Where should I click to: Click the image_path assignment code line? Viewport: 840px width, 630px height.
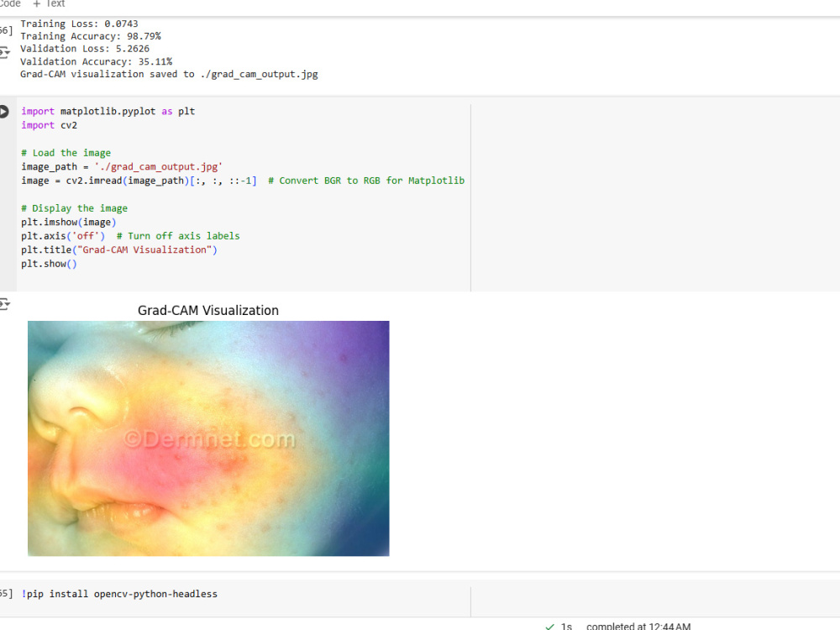(122, 166)
